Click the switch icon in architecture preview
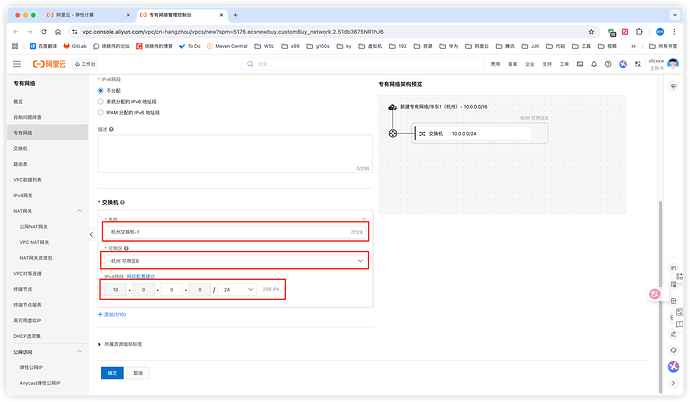This screenshot has height=402, width=690. click(422, 133)
